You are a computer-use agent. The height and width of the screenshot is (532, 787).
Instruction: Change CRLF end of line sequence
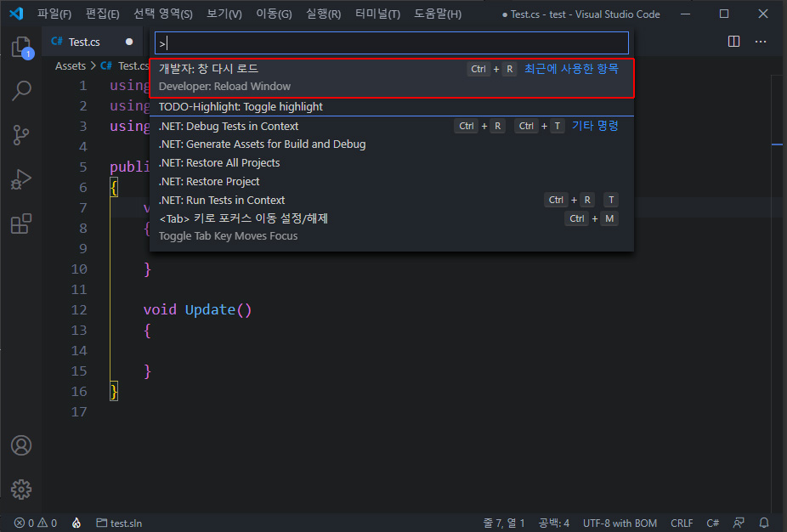coord(681,523)
